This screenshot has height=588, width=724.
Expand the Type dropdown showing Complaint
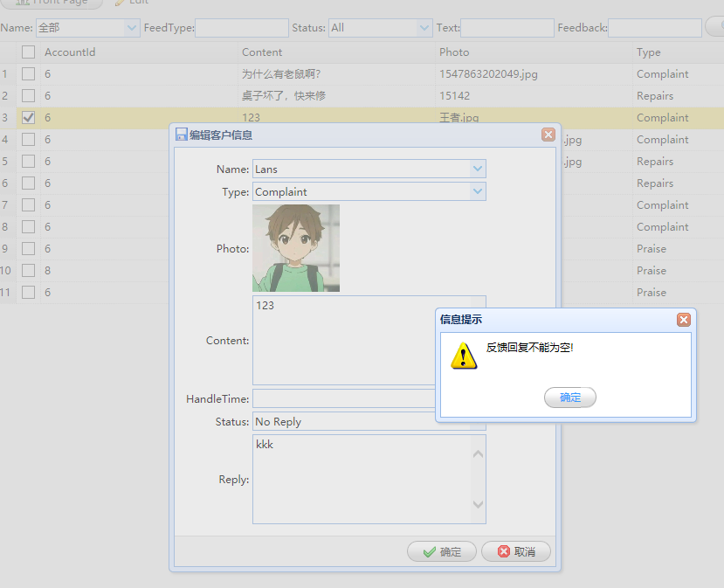tap(478, 191)
